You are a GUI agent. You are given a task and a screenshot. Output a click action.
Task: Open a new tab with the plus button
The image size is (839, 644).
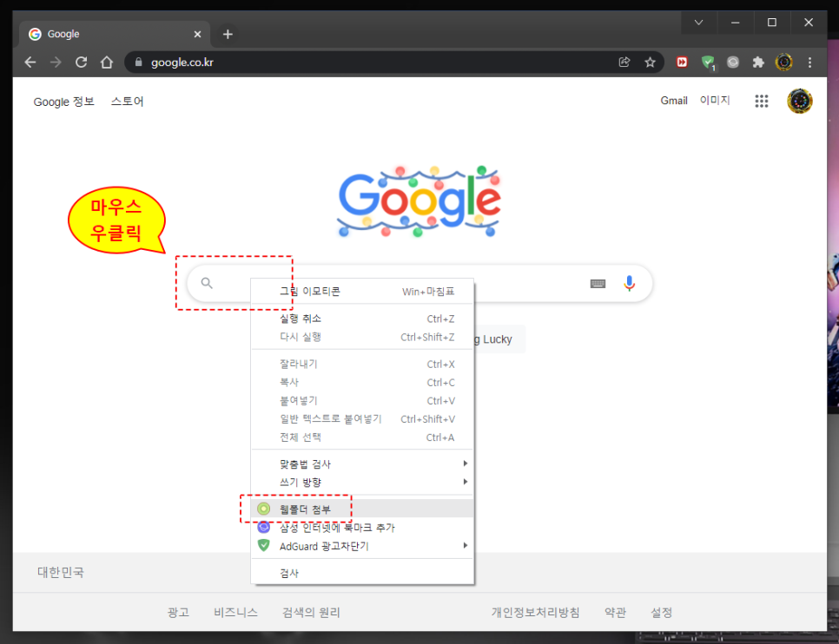pos(228,34)
